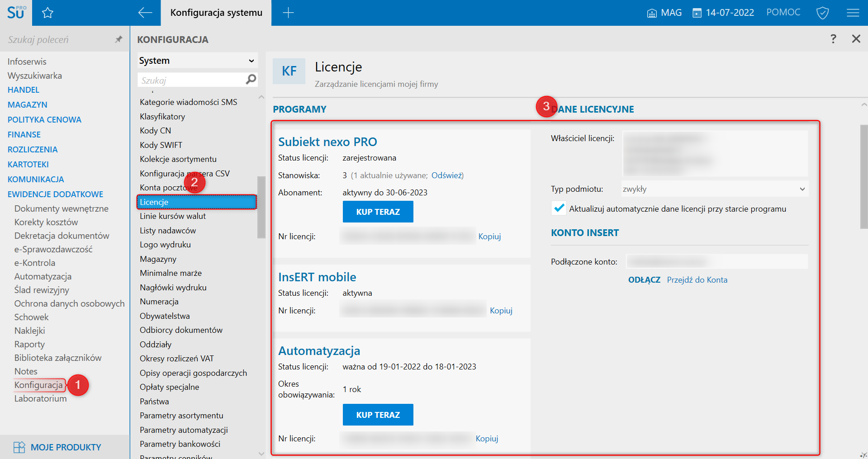The width and height of the screenshot is (868, 459).
Task: Open the System category dropdown
Action: point(198,61)
